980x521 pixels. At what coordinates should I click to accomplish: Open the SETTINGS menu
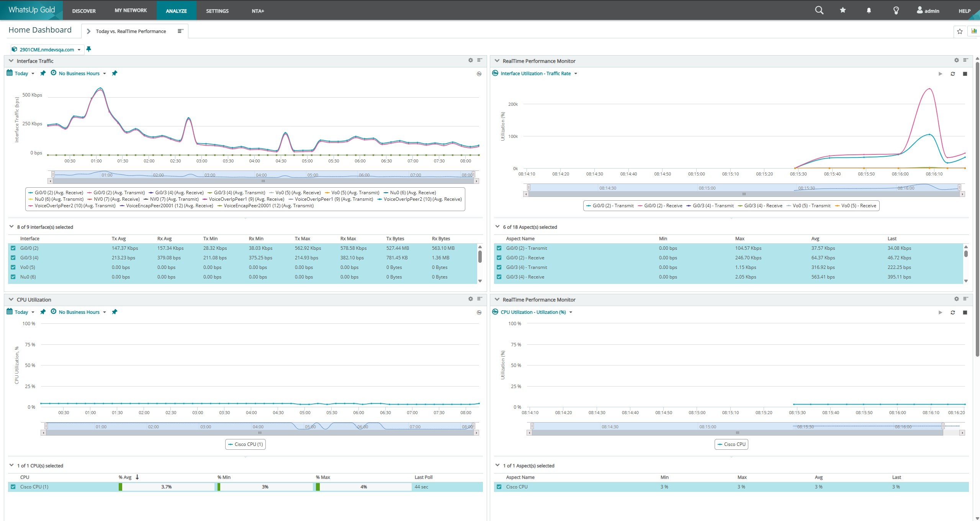217,11
